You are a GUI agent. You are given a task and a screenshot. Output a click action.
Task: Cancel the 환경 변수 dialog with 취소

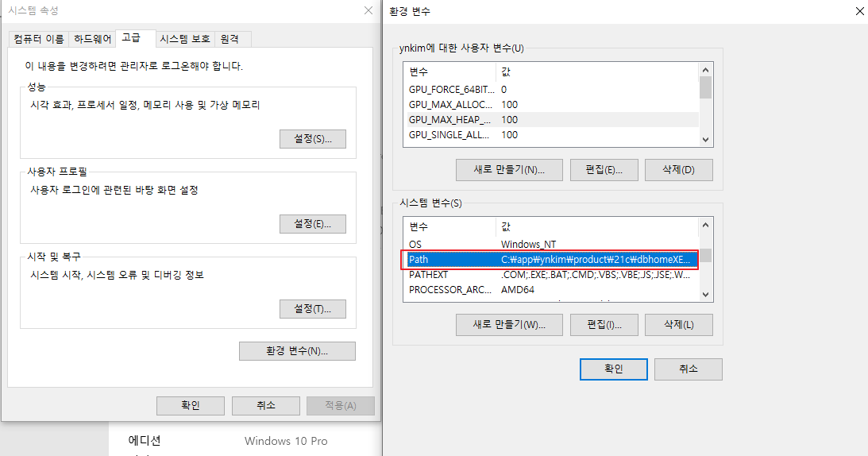click(x=688, y=369)
